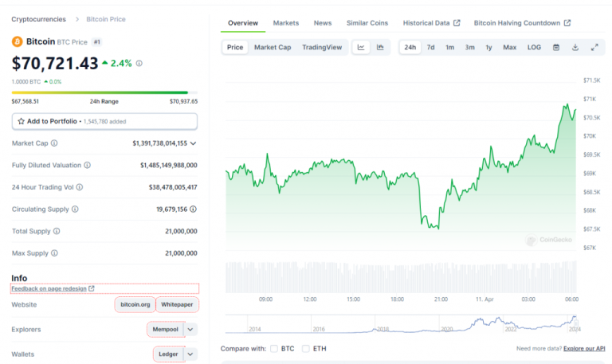This screenshot has height=364, width=612.
Task: Click the $38,478,005,417 trading volume value
Action: (173, 187)
